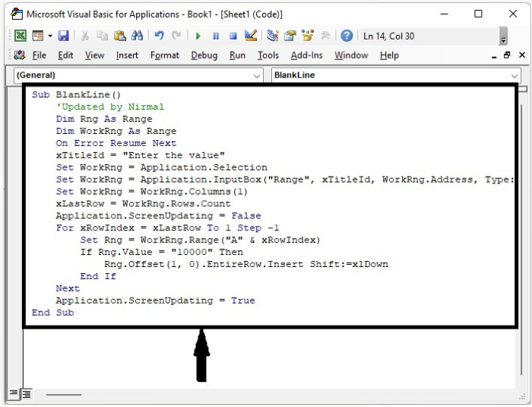Click the Insert UserForm icon
532x407 pixels.
38,36
